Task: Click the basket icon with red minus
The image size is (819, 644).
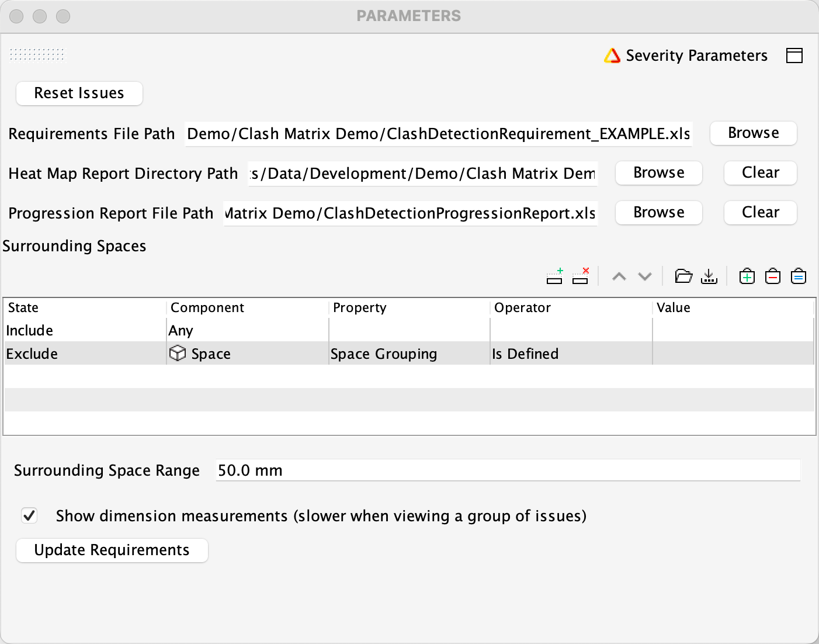Action: click(772, 276)
